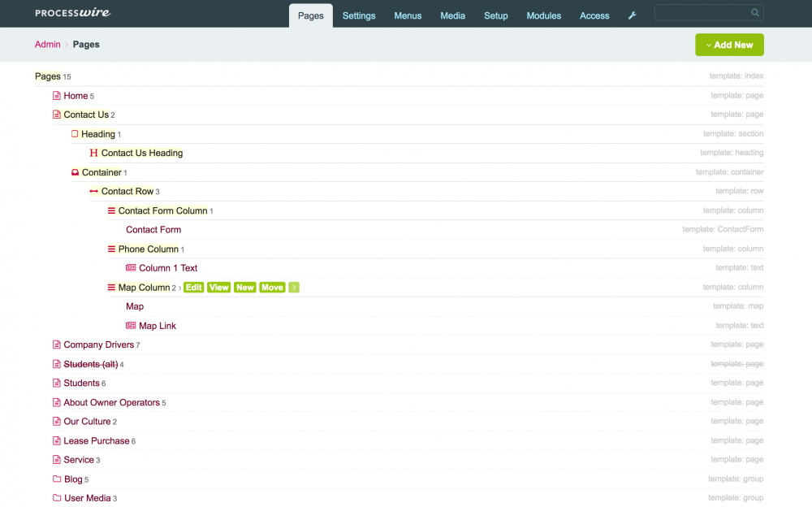Click the text icon beside Map Link
Screen dimensions: 812x507
point(131,326)
